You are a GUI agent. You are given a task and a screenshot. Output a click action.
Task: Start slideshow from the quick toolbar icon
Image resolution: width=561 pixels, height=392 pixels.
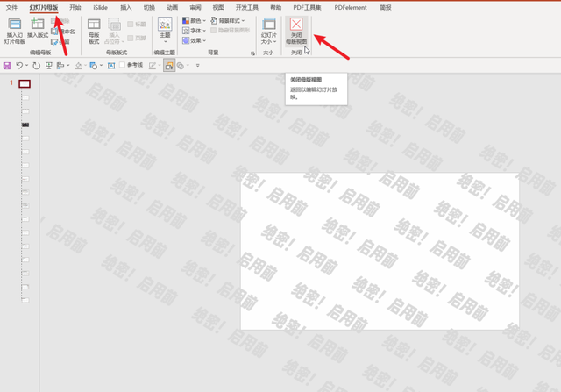49,66
